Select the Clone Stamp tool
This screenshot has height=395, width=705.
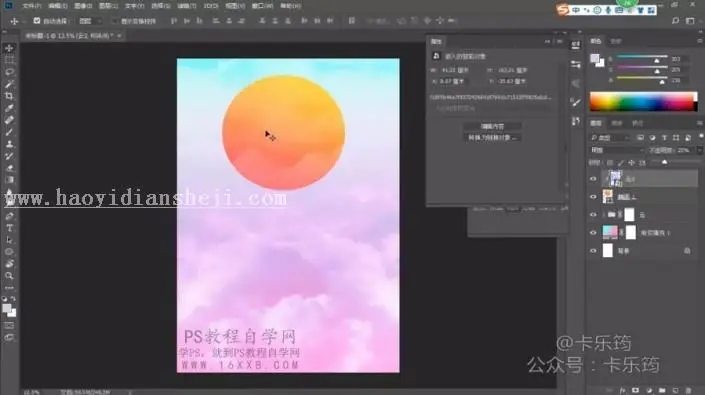click(x=9, y=144)
